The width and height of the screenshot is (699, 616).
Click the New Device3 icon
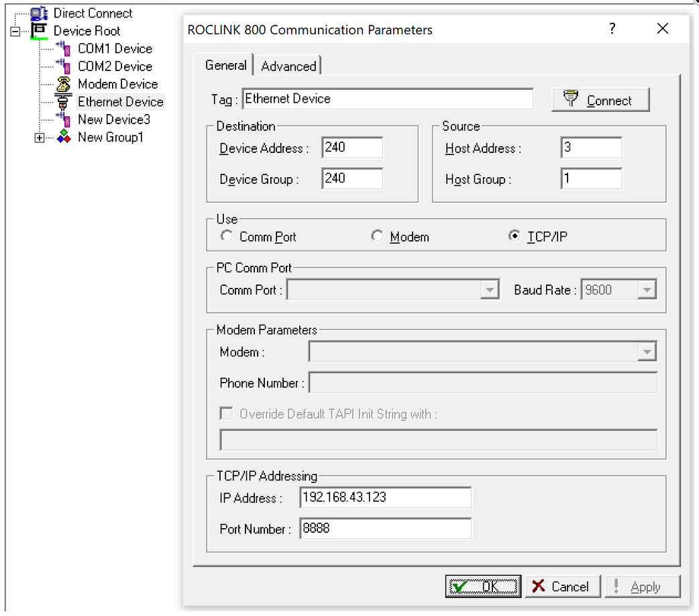tap(63, 119)
